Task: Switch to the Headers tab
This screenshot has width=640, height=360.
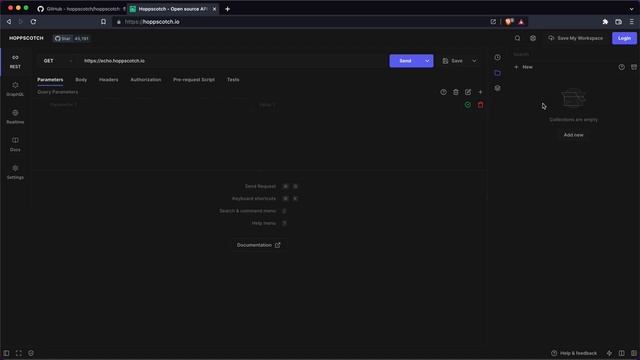Action: tap(109, 80)
